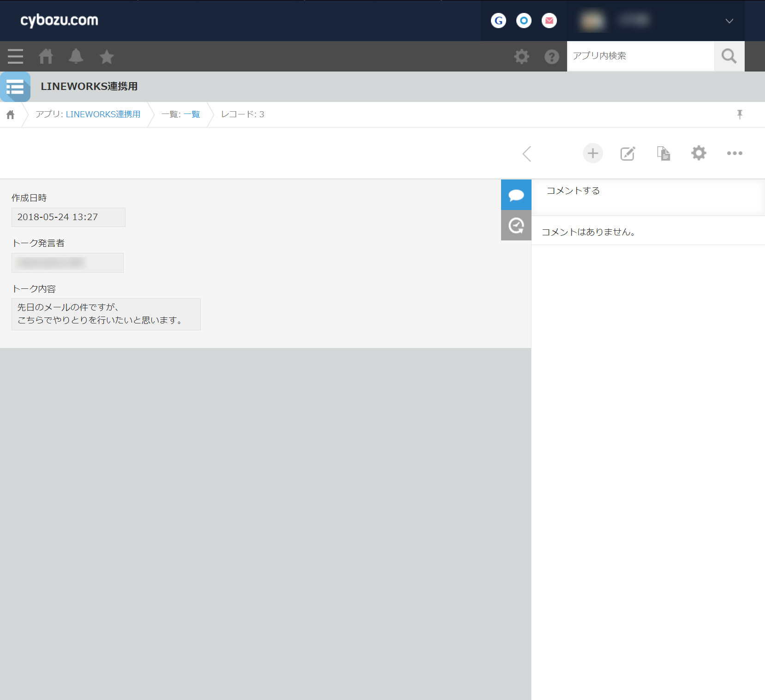Switch to the comments tab
765x700 pixels.
click(516, 195)
